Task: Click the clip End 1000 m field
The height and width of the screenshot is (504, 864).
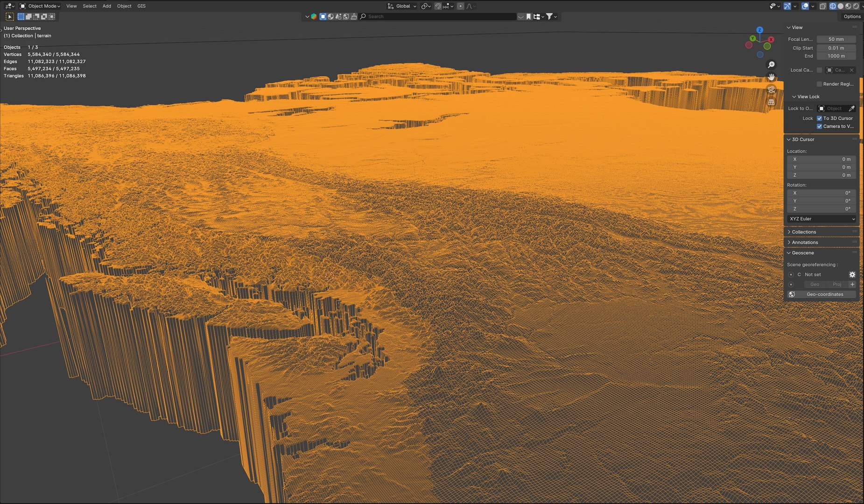Action: (836, 56)
